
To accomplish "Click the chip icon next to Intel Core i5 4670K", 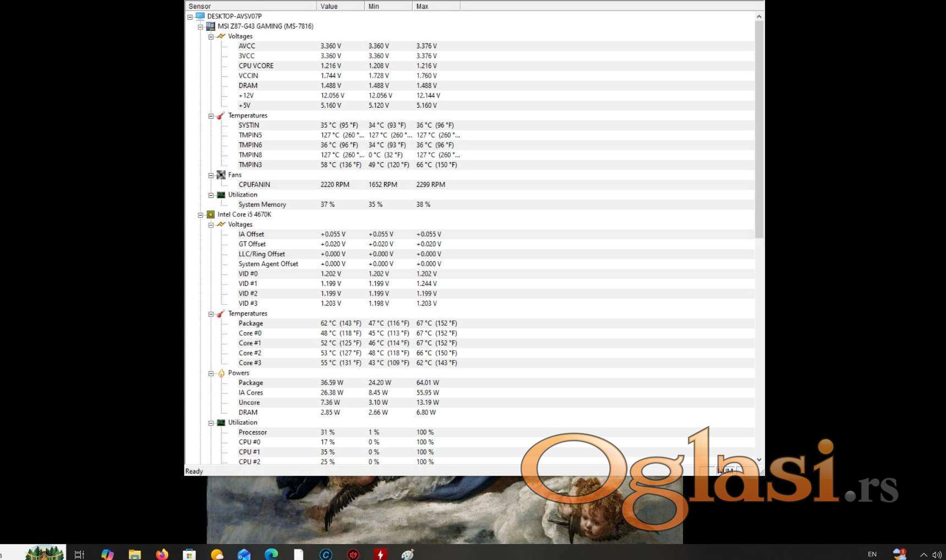I will tap(210, 215).
